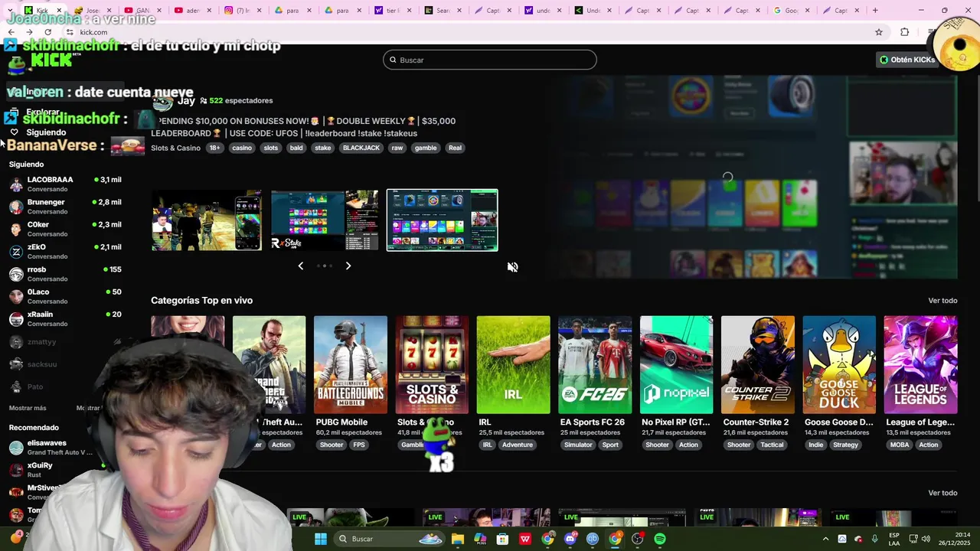
Task: Switch to the Instagram browser tab
Action: coord(242,11)
